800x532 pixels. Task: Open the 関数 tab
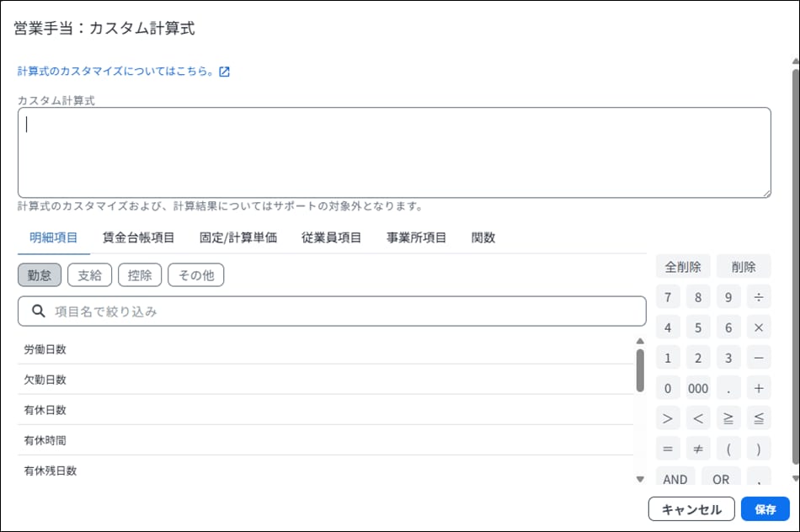[x=483, y=237]
